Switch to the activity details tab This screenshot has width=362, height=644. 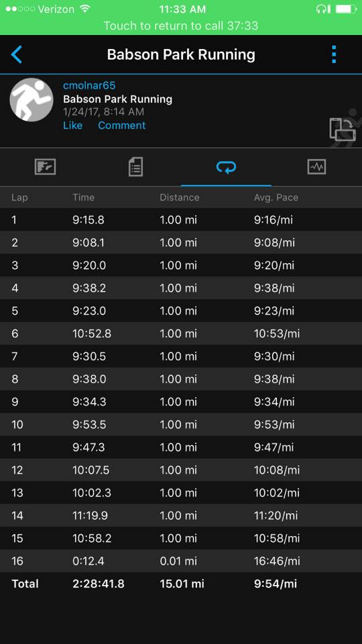(x=135, y=167)
